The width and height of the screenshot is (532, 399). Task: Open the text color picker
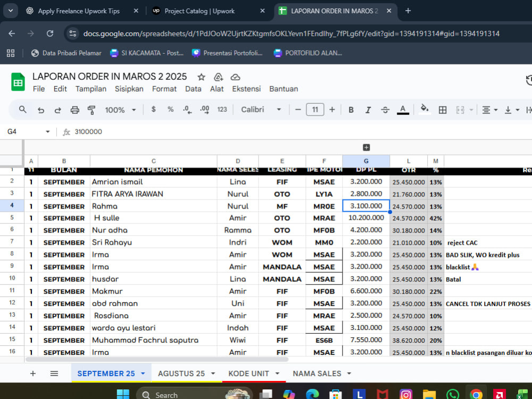tap(403, 110)
